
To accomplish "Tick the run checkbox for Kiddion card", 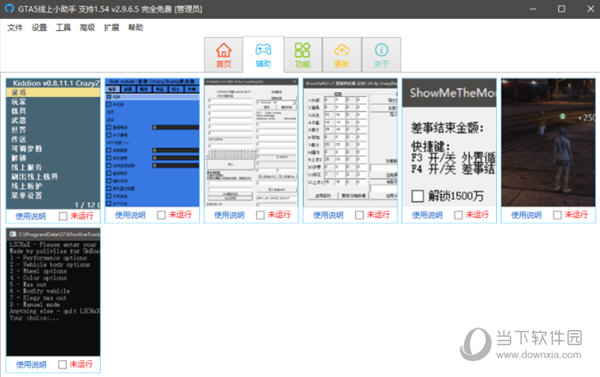I will tap(63, 216).
